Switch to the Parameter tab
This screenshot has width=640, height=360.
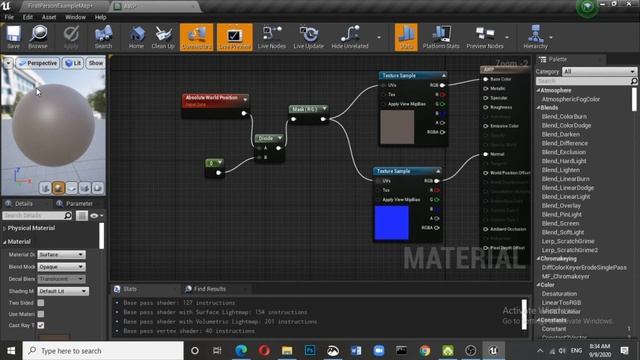79,203
